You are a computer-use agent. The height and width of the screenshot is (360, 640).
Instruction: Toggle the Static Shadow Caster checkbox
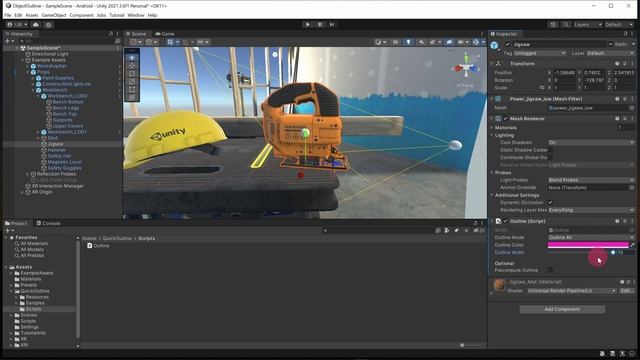click(x=550, y=150)
